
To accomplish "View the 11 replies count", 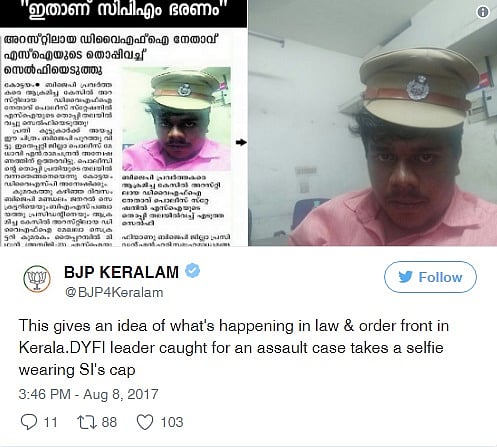I will pyautogui.click(x=51, y=422).
